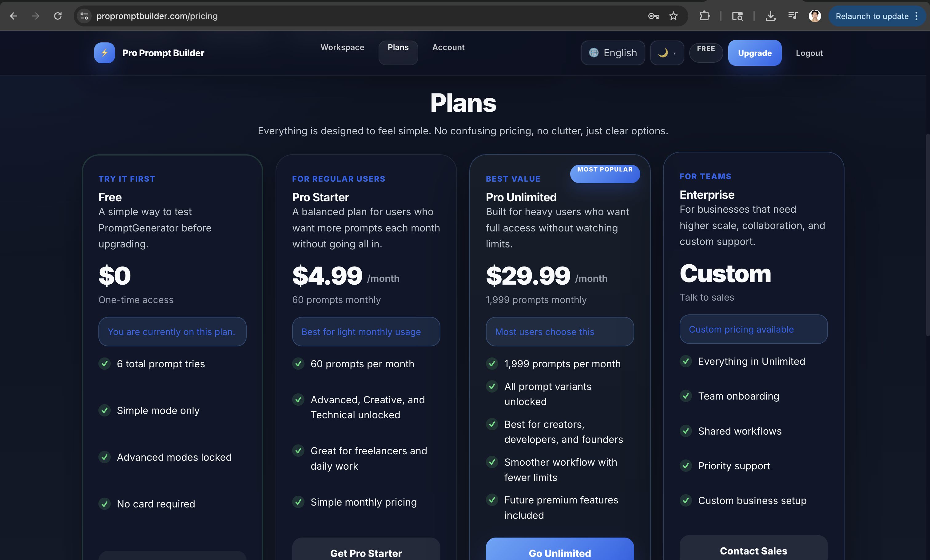930x560 pixels.
Task: Click the Pro Prompt Builder lightning logo
Action: coord(104,53)
